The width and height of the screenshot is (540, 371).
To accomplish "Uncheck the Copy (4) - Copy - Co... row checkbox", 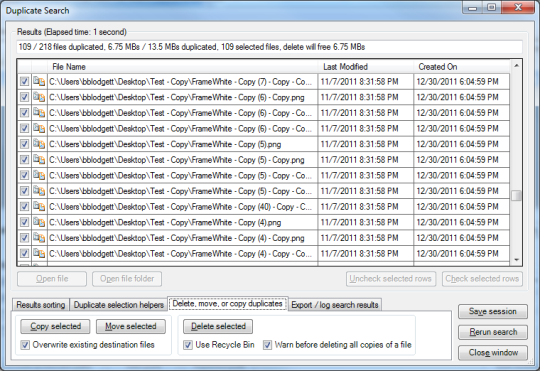I will pyautogui.click(x=24, y=254).
